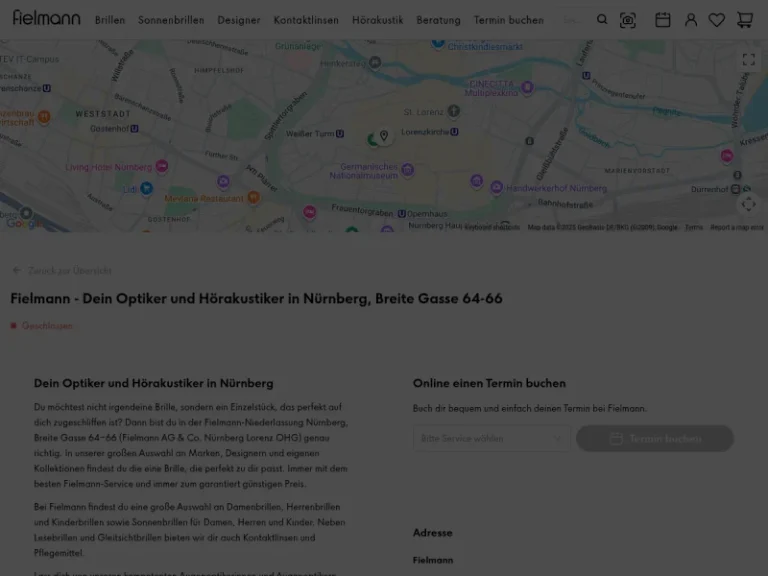Open the map Terms link
Image resolution: width=768 pixels, height=576 pixels.
(694, 227)
